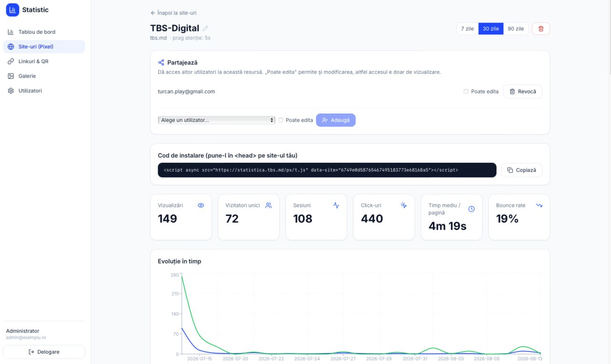The height and width of the screenshot is (364, 611).
Task: Click the gear icon beside Utilizatori
Action: [x=11, y=91]
